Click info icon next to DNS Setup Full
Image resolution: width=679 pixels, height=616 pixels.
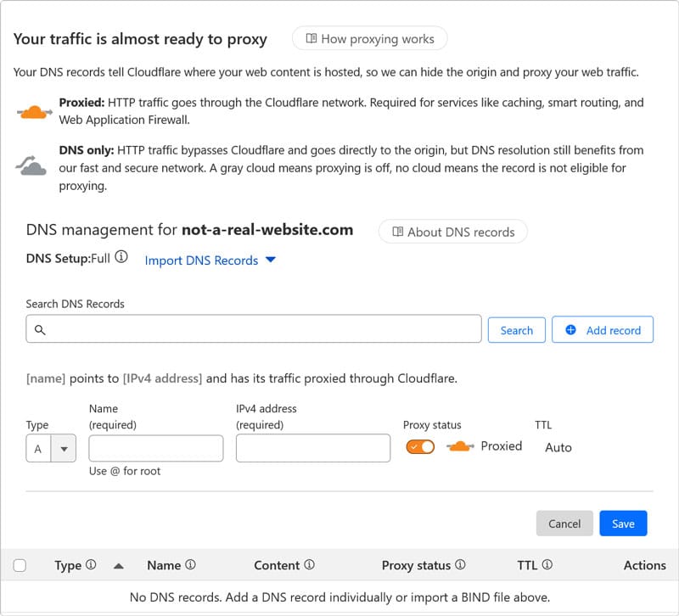(121, 257)
